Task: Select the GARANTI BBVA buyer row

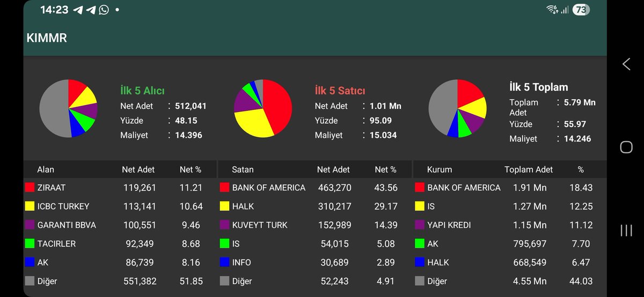Action: tap(120, 225)
